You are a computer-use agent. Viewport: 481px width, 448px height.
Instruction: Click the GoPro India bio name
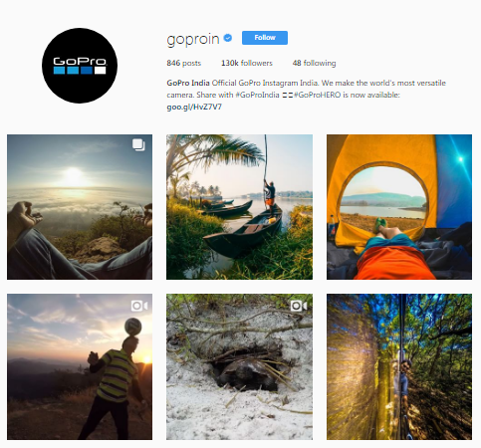pyautogui.click(x=188, y=83)
